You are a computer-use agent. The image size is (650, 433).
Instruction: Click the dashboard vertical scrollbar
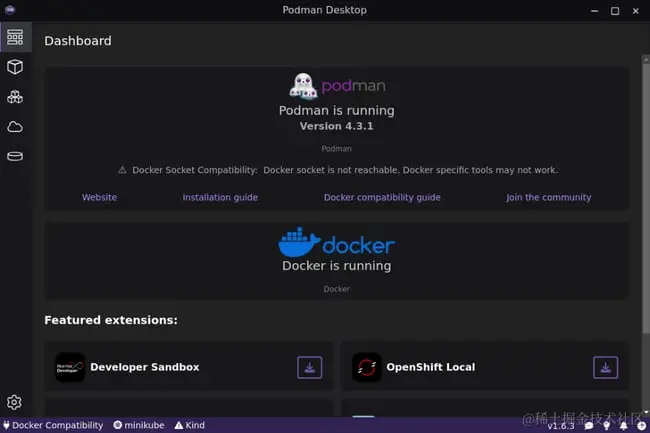[646, 199]
